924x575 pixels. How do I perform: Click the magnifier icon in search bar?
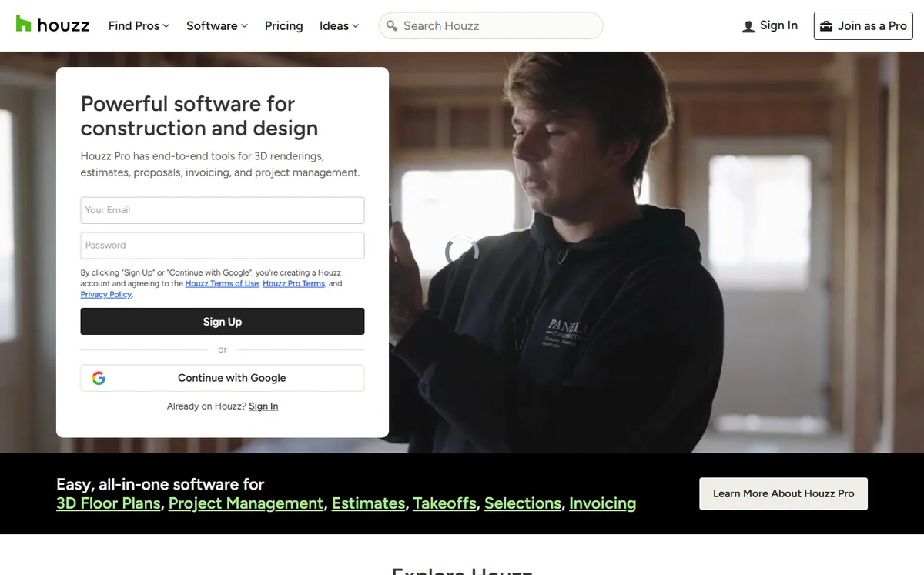(392, 25)
